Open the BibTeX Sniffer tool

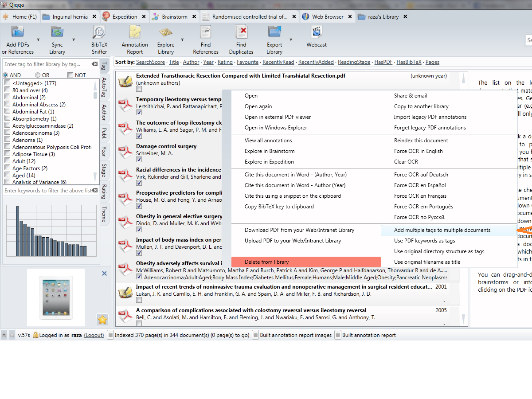(99, 32)
